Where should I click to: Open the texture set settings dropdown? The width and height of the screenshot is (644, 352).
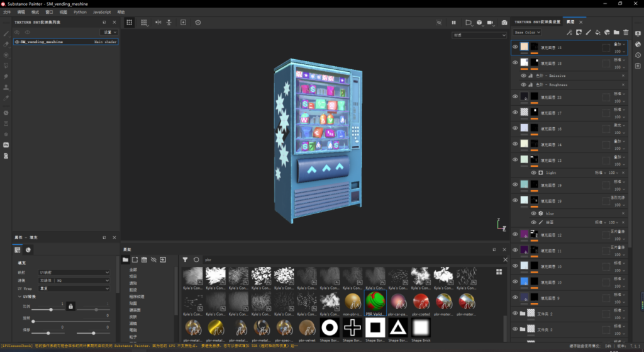109,32
